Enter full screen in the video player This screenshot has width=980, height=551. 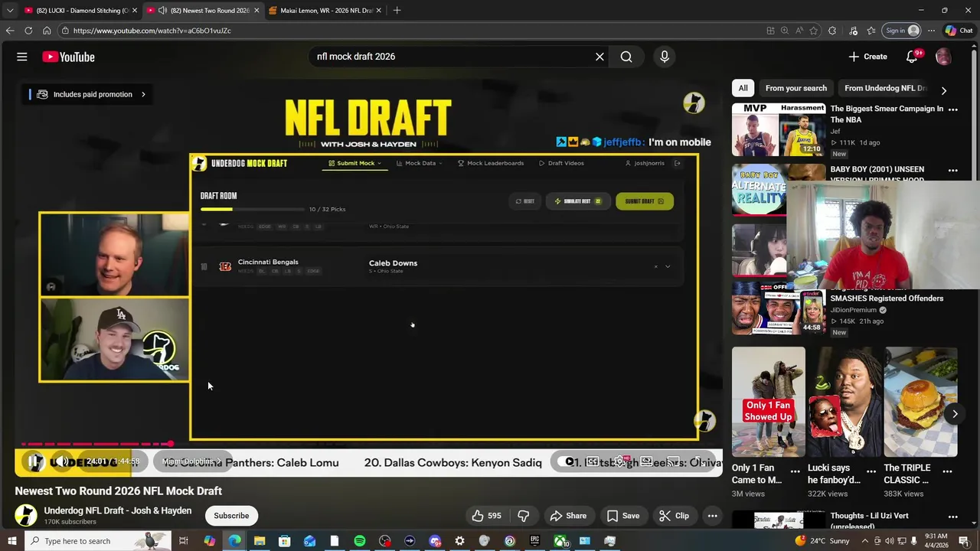[700, 461]
